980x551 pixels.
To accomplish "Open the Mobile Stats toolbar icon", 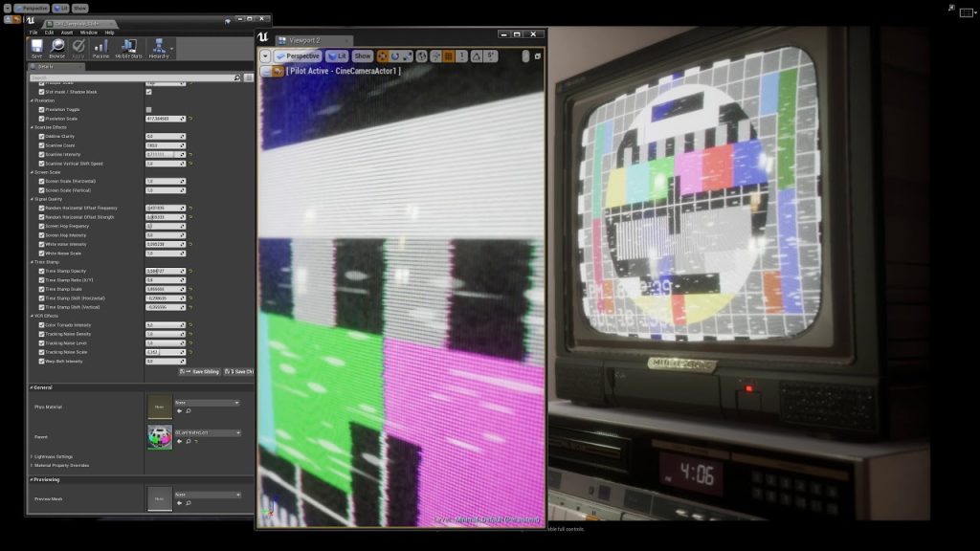I will pos(129,48).
